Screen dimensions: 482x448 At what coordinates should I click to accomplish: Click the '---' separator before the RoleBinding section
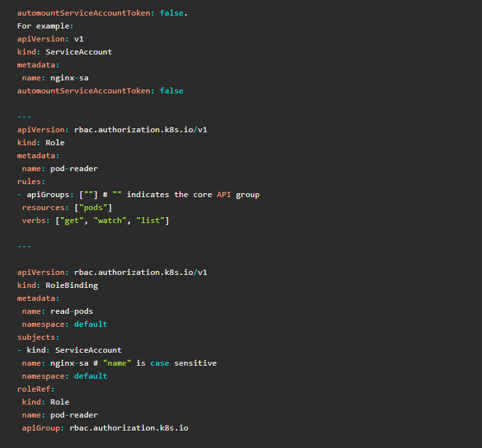point(24,246)
